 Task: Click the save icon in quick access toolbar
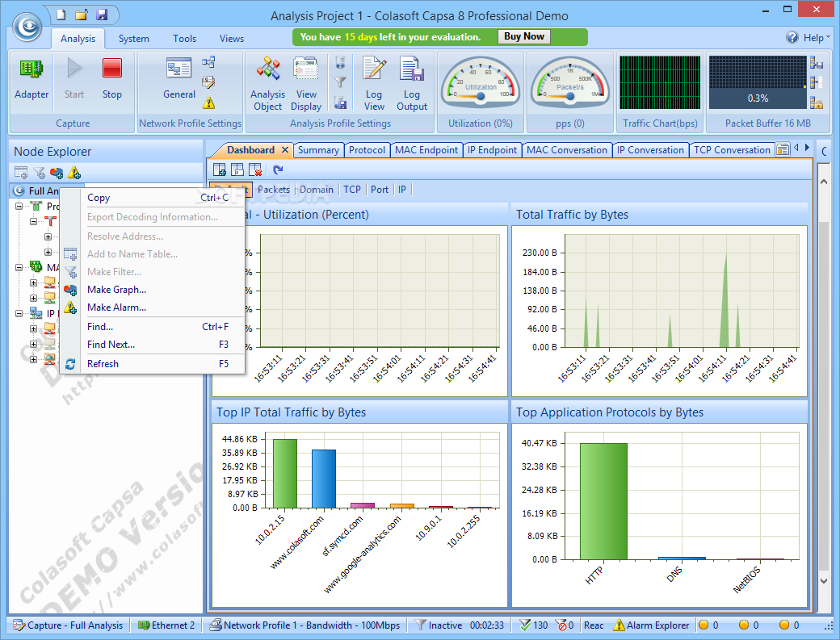(102, 15)
